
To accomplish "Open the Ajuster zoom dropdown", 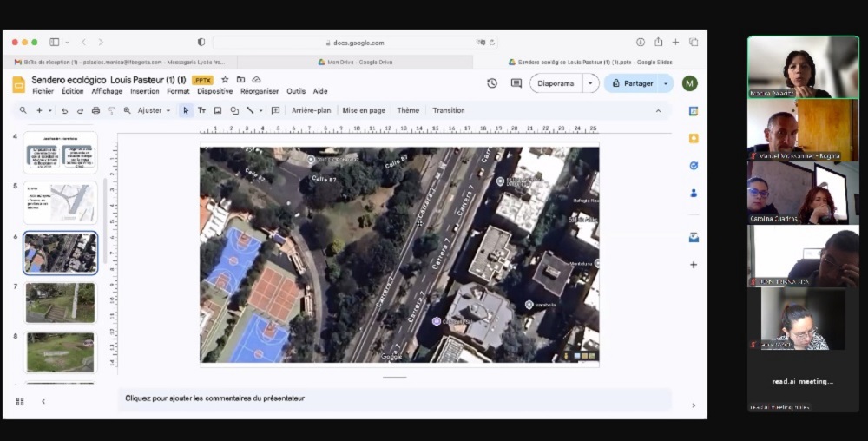I will [x=155, y=110].
